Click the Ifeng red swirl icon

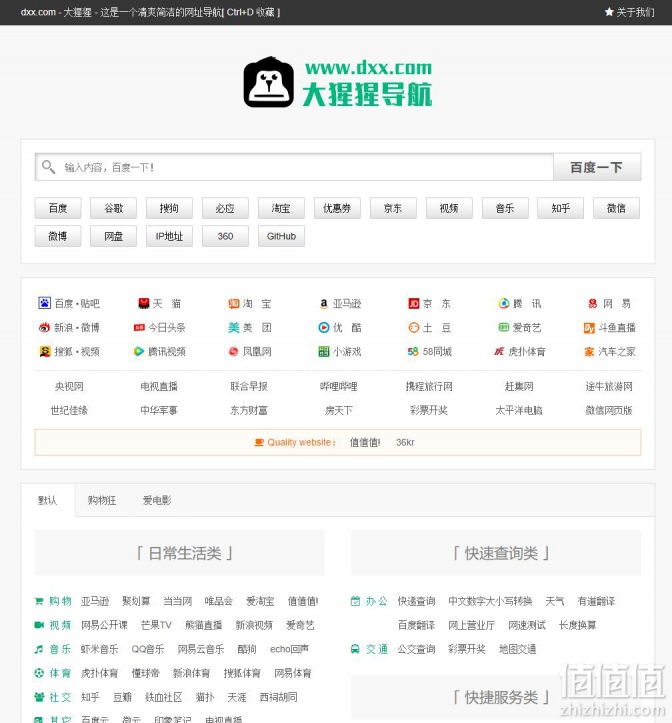234,351
